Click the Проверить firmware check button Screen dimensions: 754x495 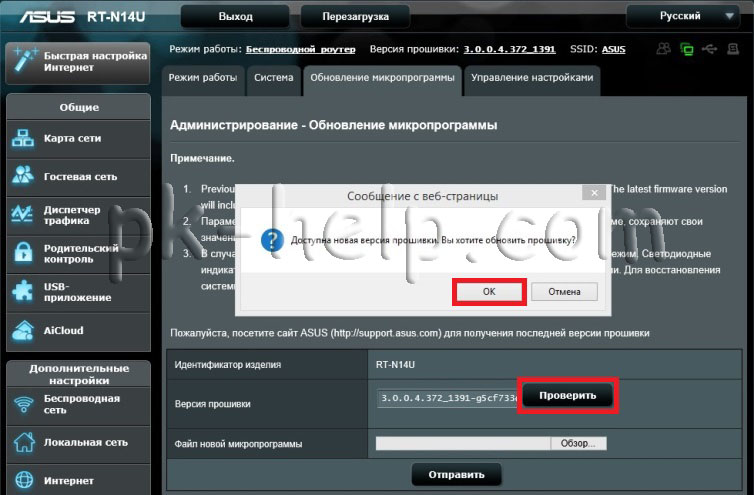[567, 395]
